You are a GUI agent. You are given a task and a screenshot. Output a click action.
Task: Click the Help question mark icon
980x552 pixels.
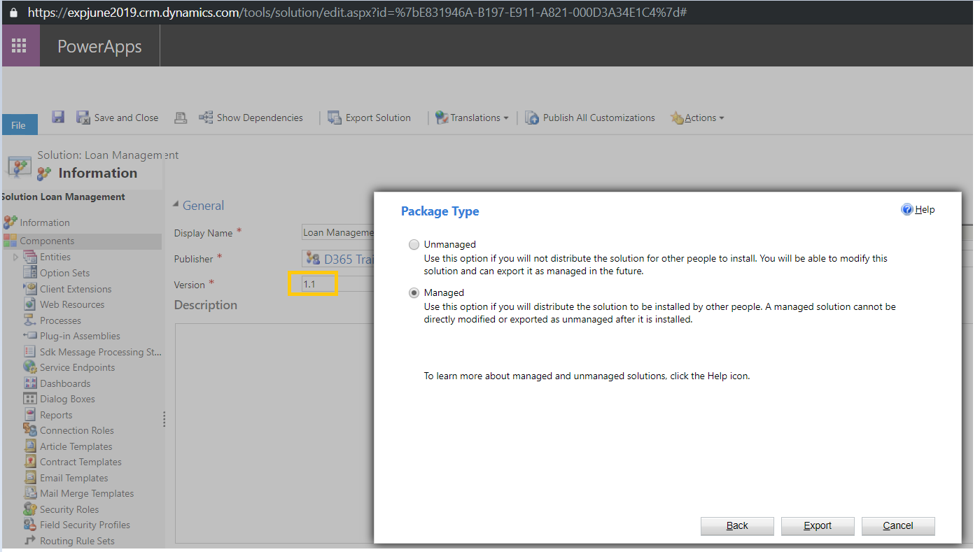[x=907, y=209]
